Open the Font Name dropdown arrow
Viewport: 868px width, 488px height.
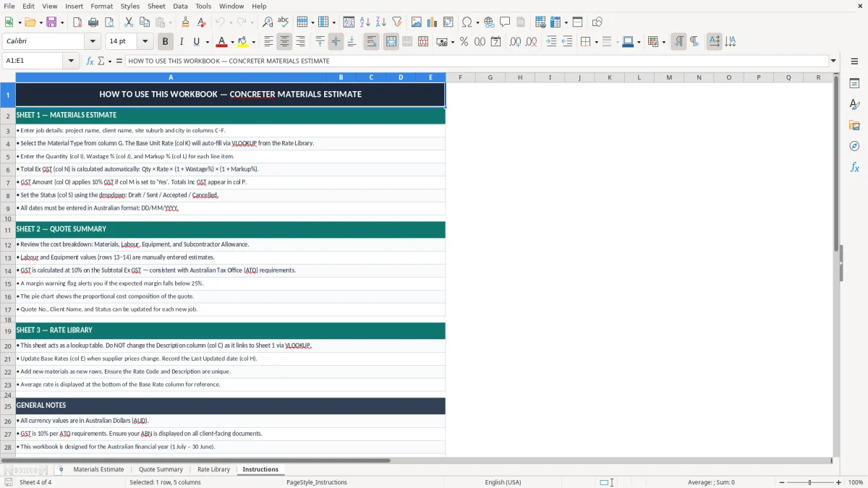click(93, 42)
